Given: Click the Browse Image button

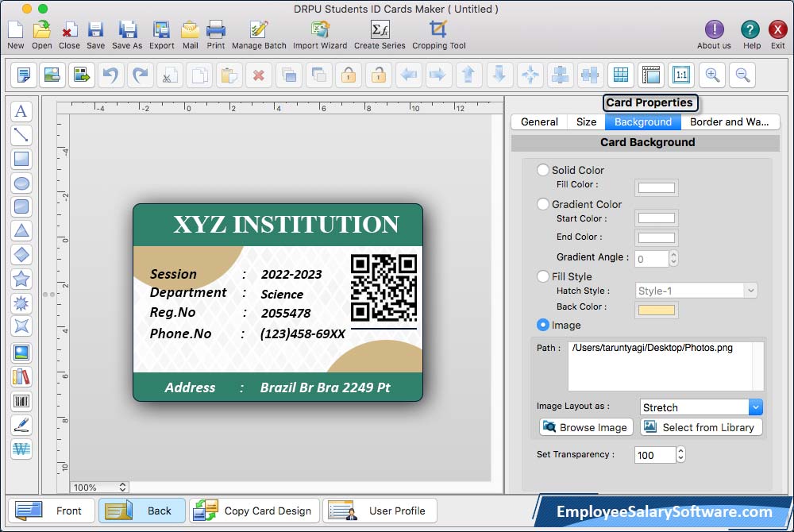Looking at the screenshot, I should [586, 427].
